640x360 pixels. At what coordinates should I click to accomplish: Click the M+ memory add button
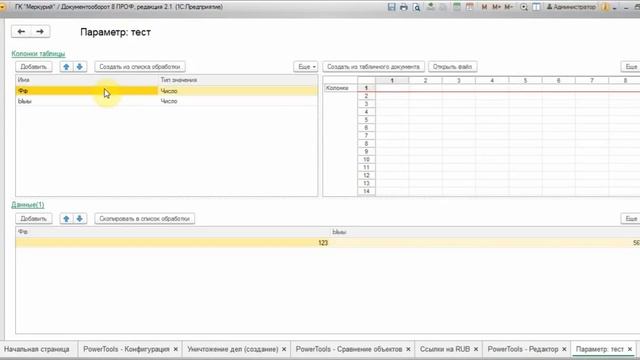(x=496, y=7)
